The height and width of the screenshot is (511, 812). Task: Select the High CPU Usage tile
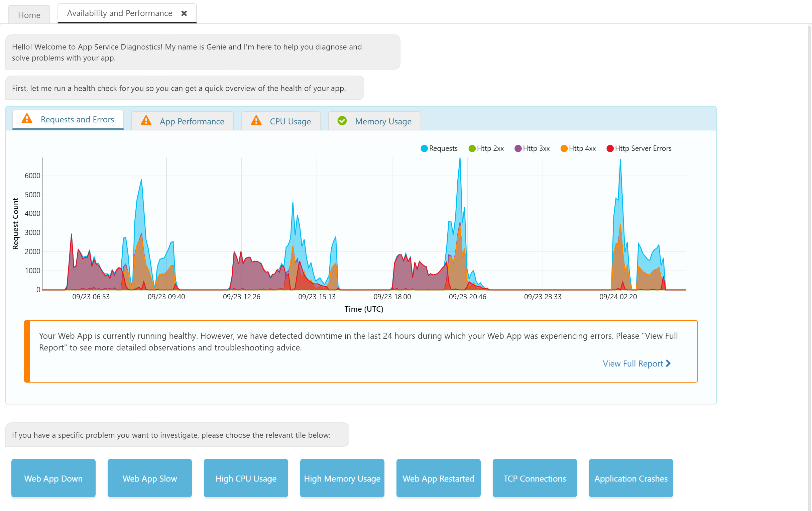pyautogui.click(x=246, y=478)
